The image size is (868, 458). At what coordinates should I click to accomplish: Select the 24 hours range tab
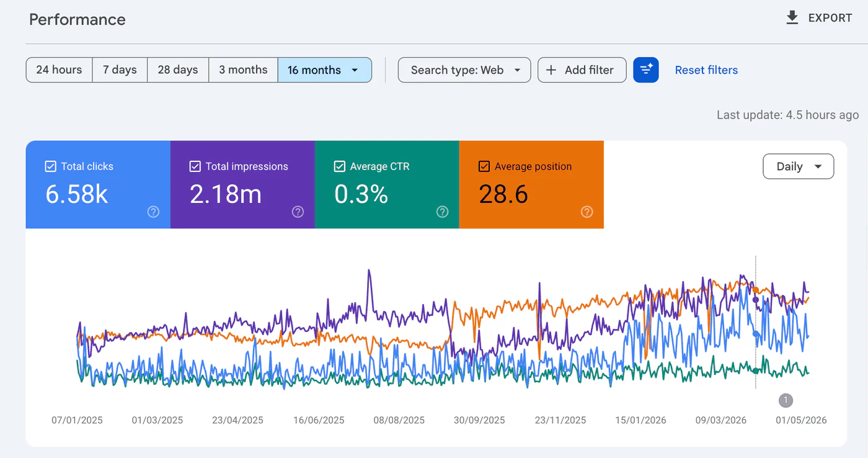(59, 70)
